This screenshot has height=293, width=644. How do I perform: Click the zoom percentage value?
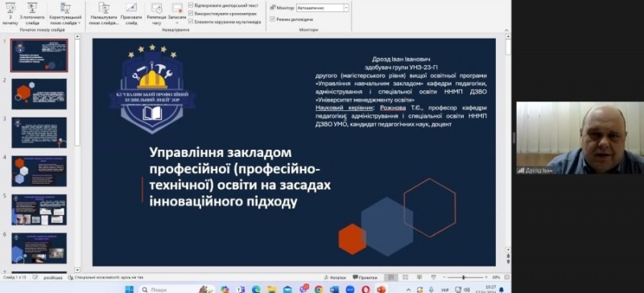click(496, 278)
